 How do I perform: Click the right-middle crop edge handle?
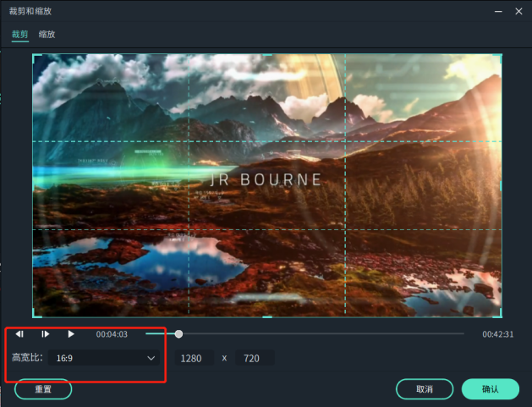[x=501, y=185]
